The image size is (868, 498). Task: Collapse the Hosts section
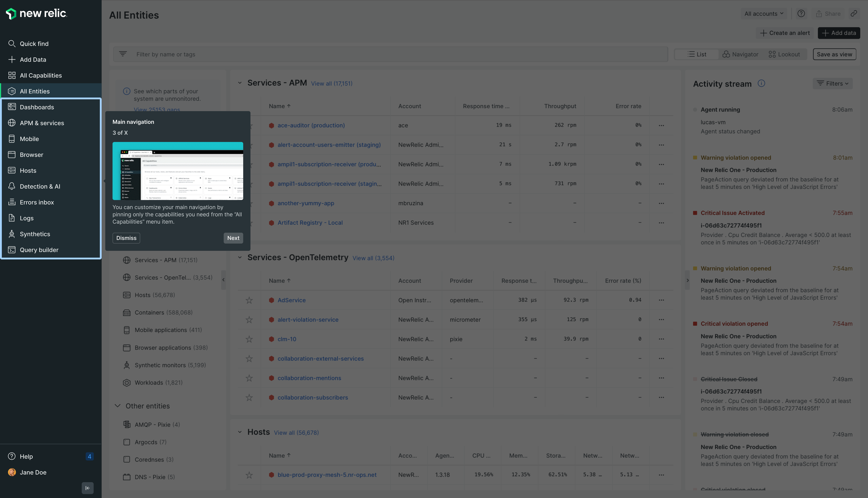tap(240, 432)
